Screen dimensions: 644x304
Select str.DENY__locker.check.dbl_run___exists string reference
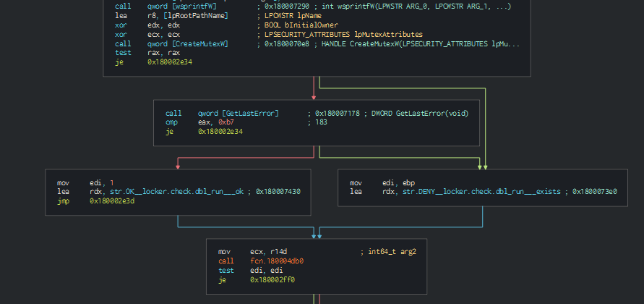(x=481, y=192)
